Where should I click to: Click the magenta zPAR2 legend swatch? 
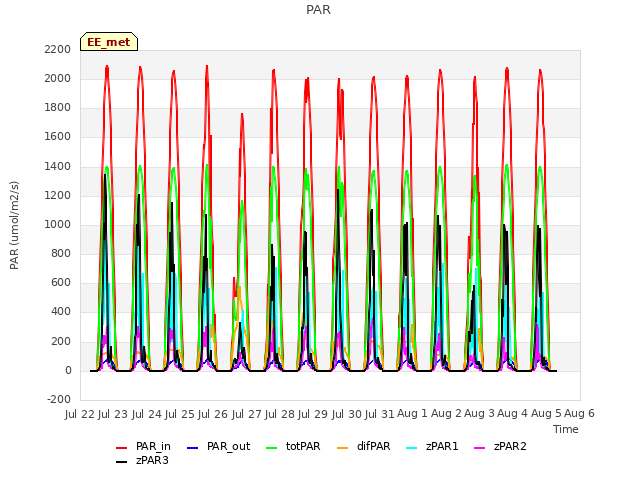480,448
